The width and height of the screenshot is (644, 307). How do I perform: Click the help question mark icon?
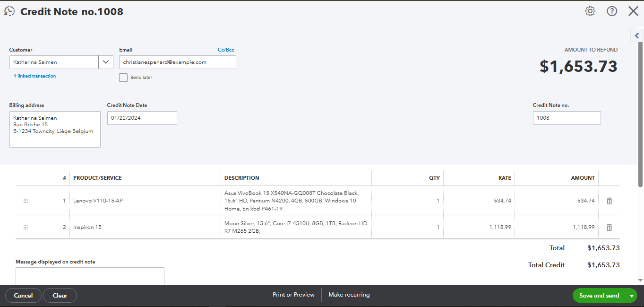[612, 11]
